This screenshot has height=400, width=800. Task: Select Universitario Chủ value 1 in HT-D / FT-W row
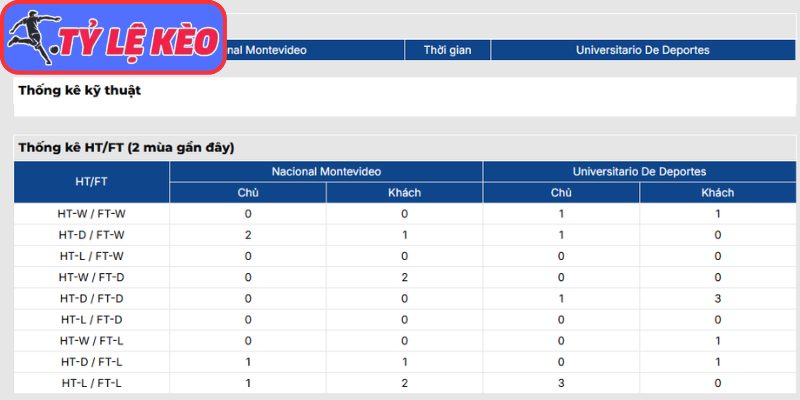pos(561,235)
